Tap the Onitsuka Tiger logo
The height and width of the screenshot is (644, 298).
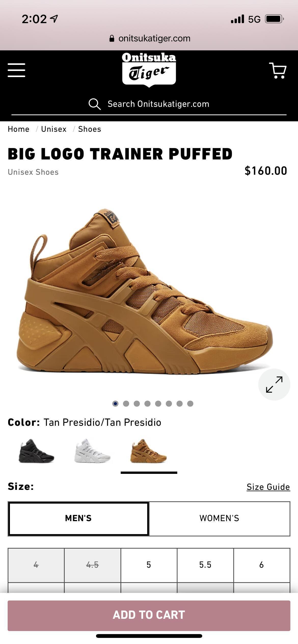click(x=149, y=70)
